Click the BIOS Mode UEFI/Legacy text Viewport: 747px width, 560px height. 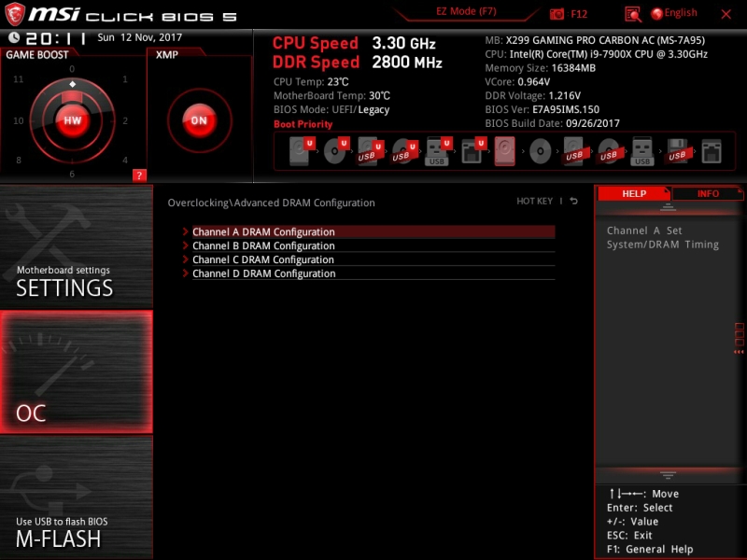click(x=331, y=109)
